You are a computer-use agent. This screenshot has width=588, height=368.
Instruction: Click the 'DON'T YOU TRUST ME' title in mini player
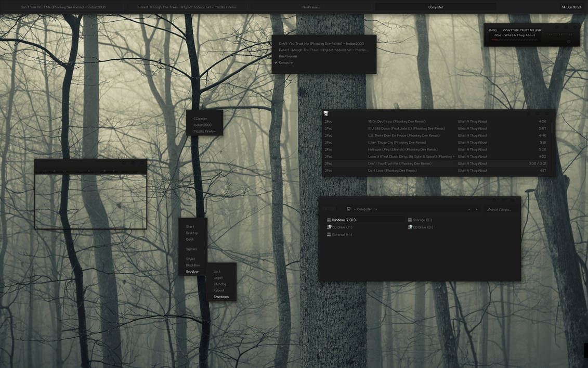click(522, 30)
